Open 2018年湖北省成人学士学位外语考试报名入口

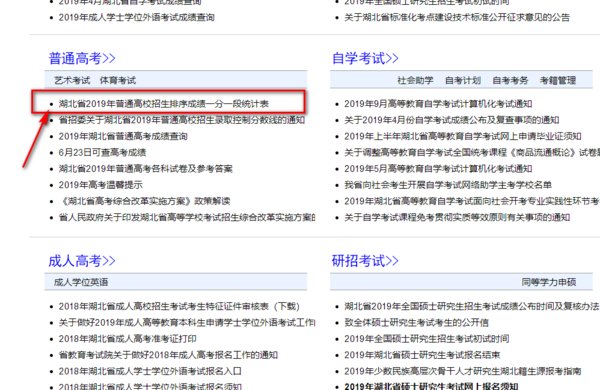tap(150, 372)
